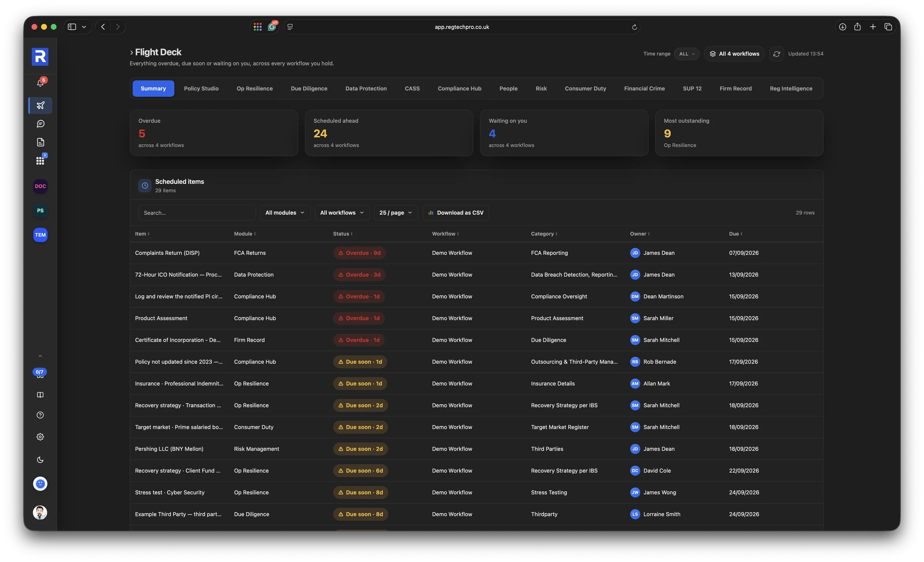
Task: Select the Flight Deck plane icon
Action: [x=40, y=105]
